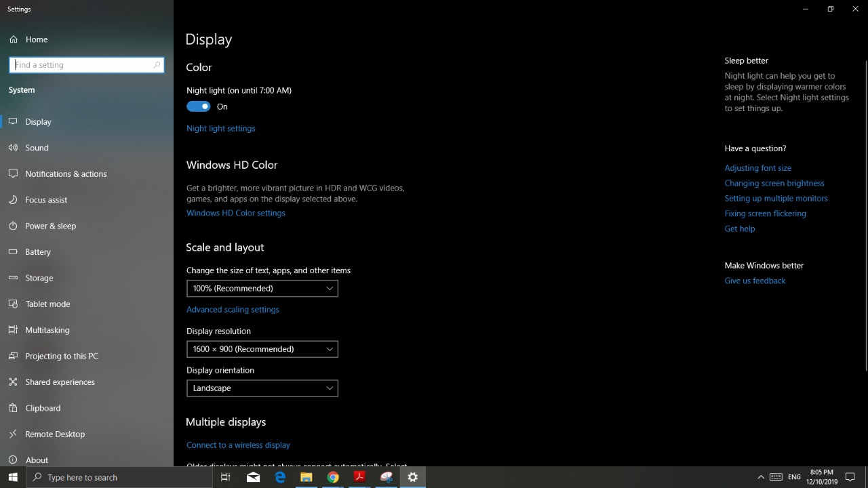Open the Windows Start menu
The image size is (868, 488).
[x=13, y=477]
